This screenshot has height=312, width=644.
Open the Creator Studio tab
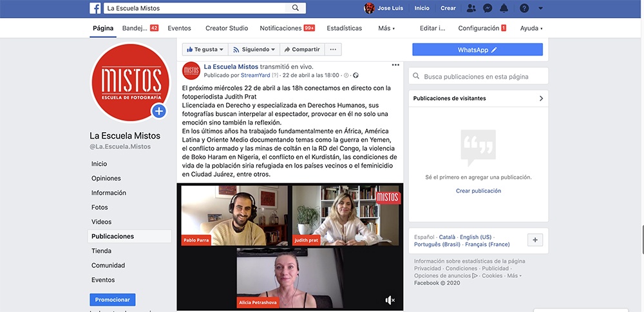pos(227,28)
